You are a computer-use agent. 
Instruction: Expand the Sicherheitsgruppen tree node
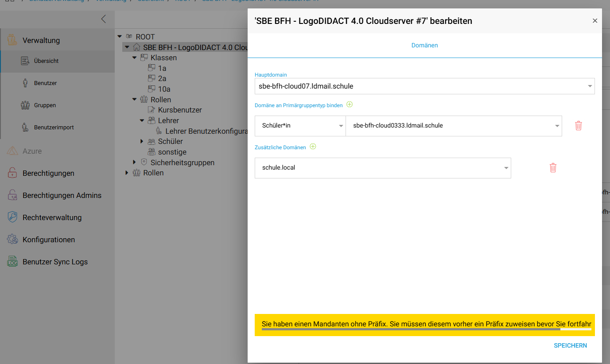point(134,163)
